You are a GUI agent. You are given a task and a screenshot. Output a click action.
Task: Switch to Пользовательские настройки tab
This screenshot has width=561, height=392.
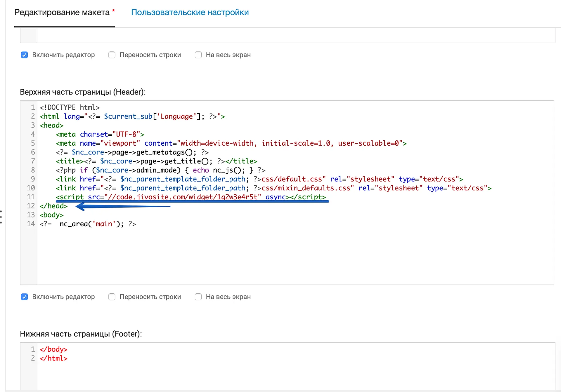190,13
